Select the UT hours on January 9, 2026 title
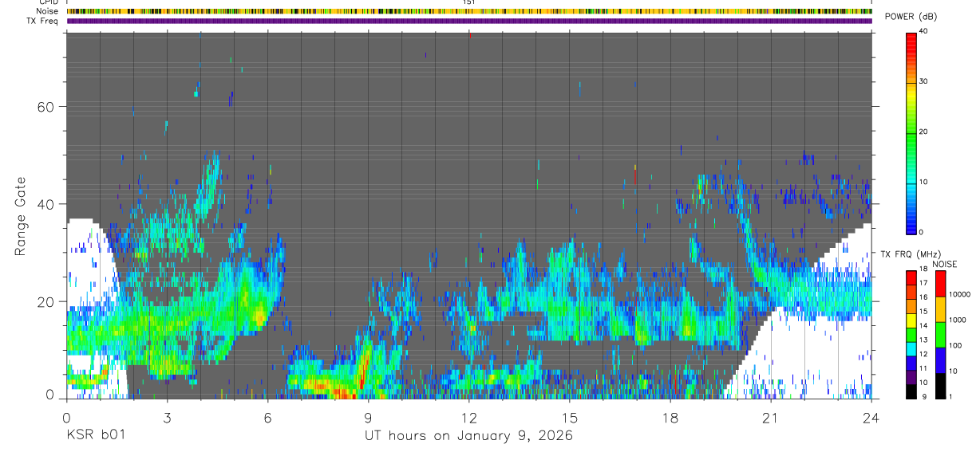This screenshot has width=980, height=452. point(468,435)
